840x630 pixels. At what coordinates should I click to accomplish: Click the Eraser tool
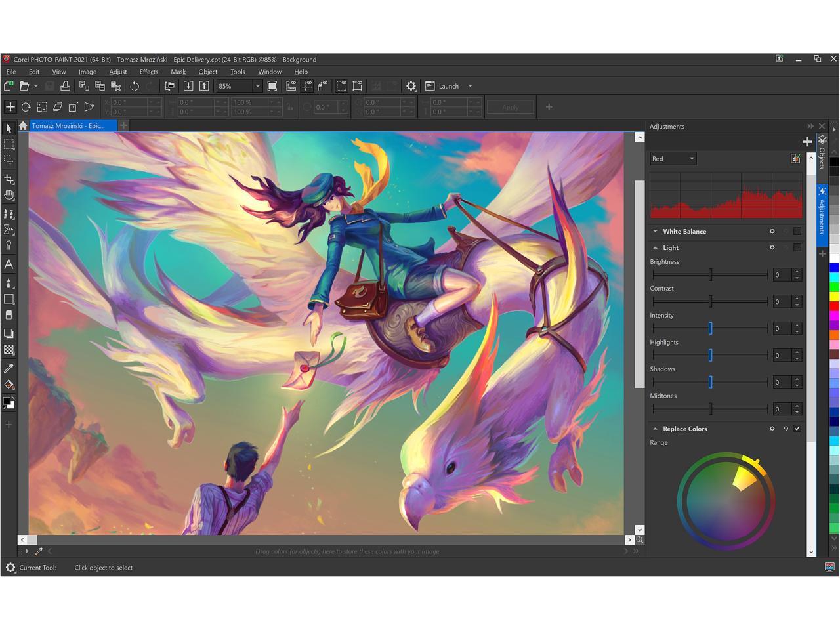click(9, 315)
